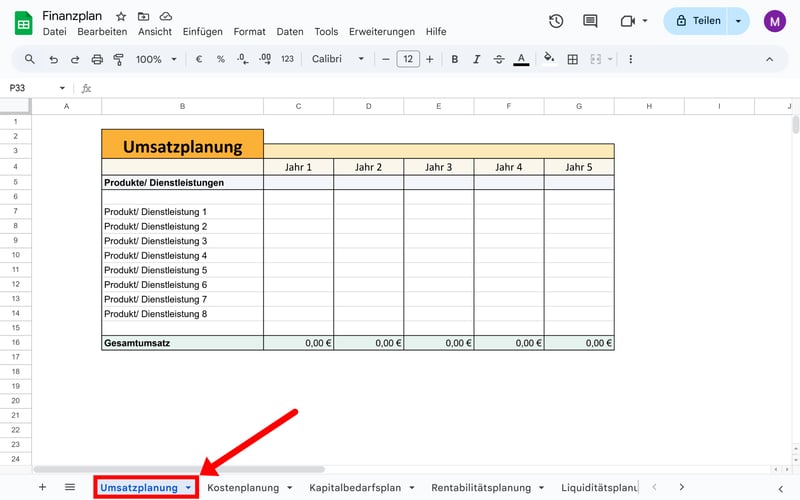Open the Einfügen menu
Image resolution: width=800 pixels, height=500 pixels.
click(x=204, y=32)
